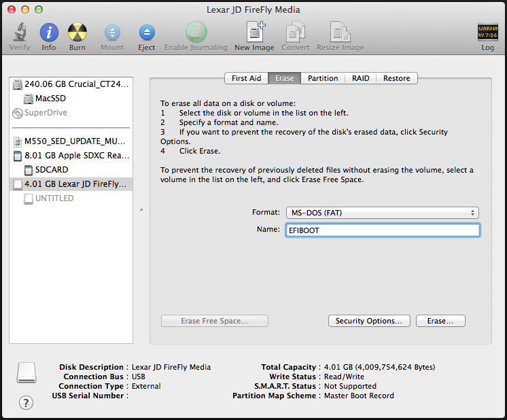Click into the Name field EFIBOOT
This screenshot has height=420, width=507.
click(383, 230)
